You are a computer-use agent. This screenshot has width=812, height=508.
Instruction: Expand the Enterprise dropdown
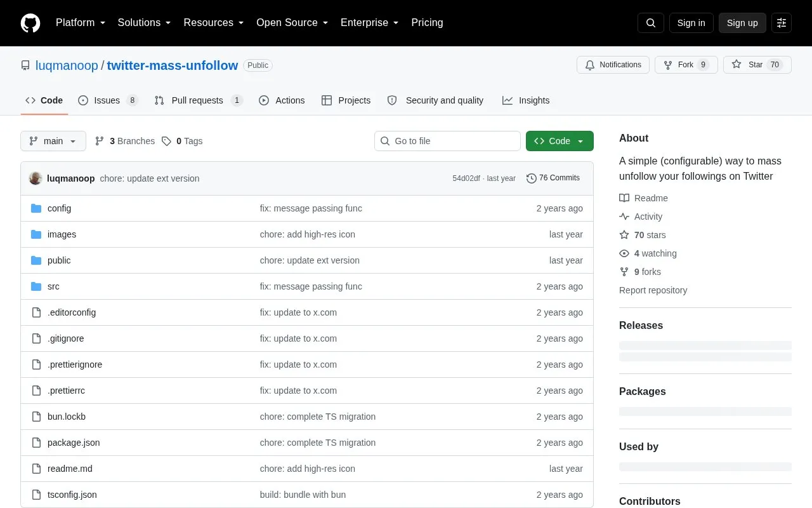[370, 23]
